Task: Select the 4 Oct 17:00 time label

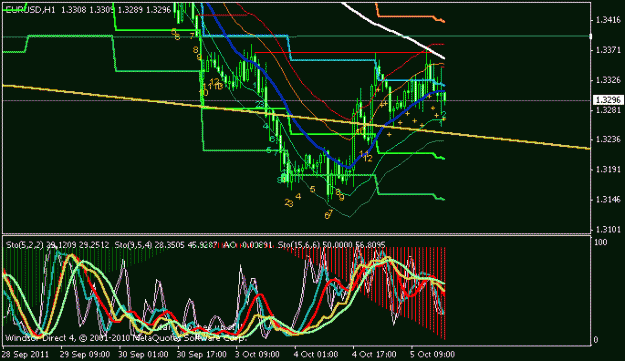Action: click(374, 354)
